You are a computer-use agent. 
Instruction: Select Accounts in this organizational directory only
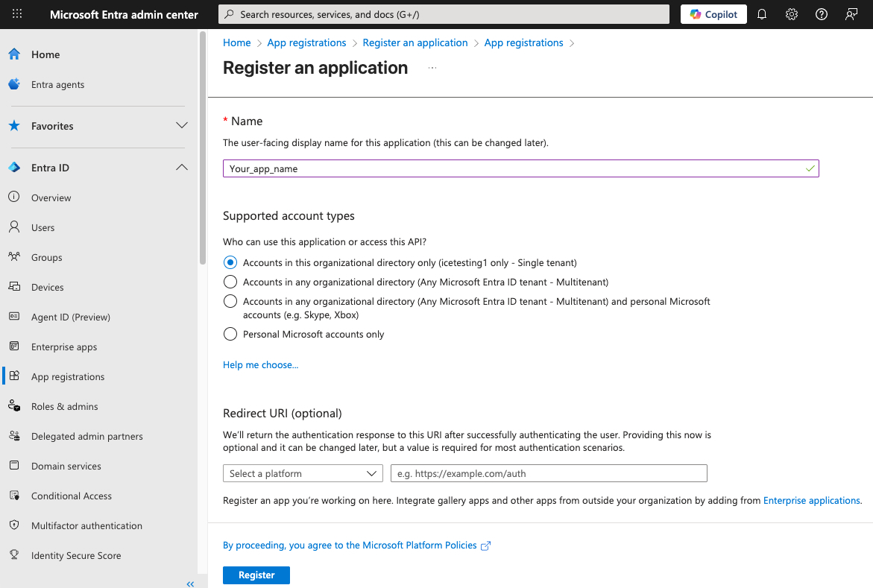pyautogui.click(x=230, y=262)
